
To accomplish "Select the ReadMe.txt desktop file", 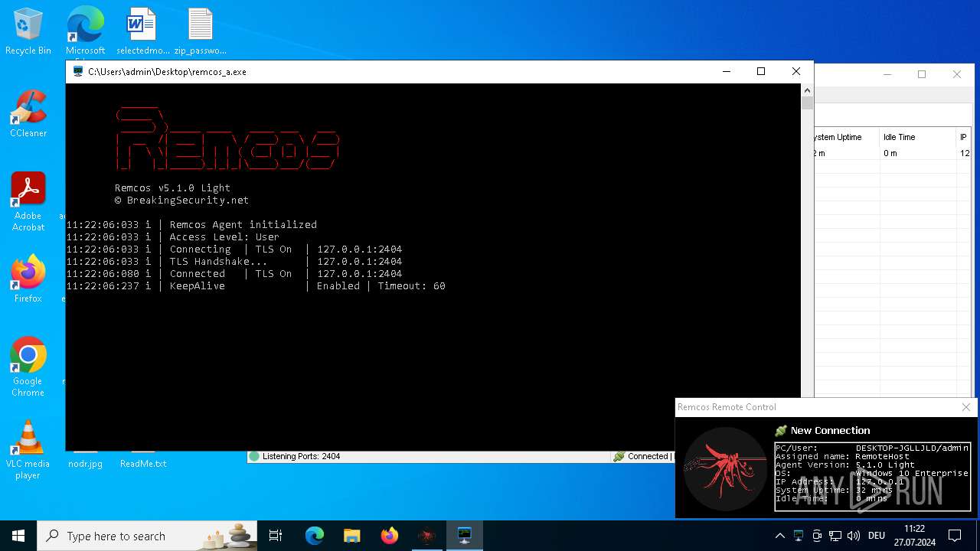I will tap(143, 462).
